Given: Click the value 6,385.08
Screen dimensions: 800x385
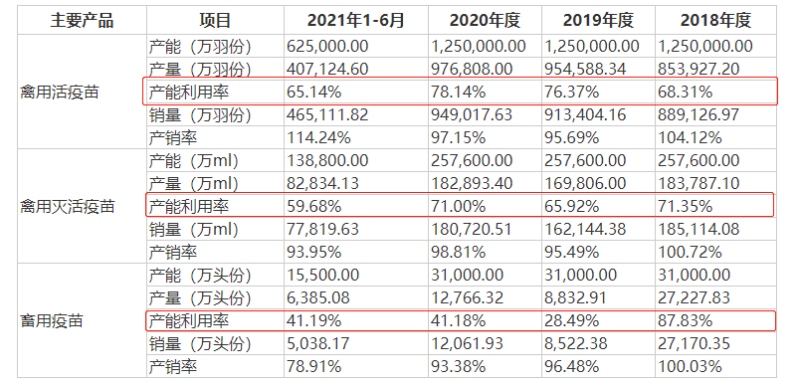Looking at the screenshot, I should [318, 298].
